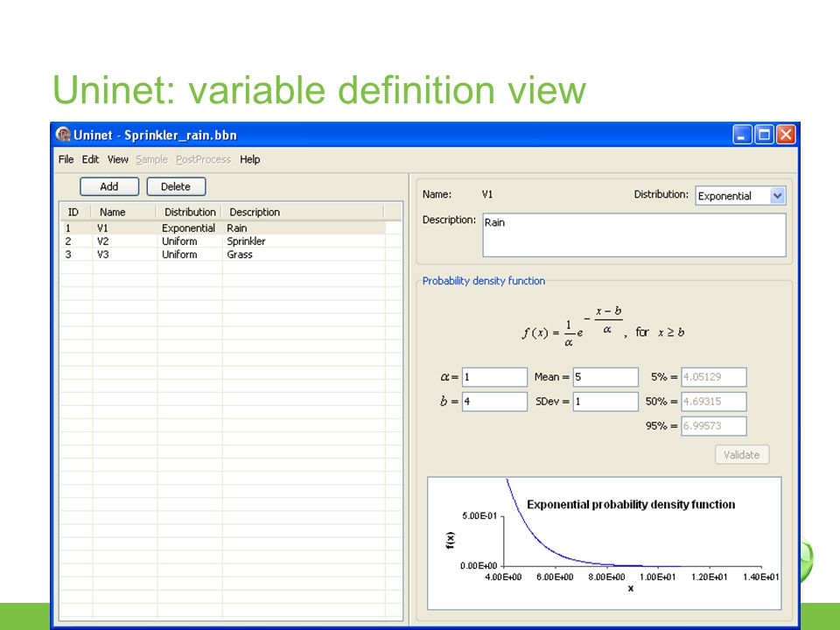Open the PostProcess menu
This screenshot has width=840, height=630.
pyautogui.click(x=203, y=159)
